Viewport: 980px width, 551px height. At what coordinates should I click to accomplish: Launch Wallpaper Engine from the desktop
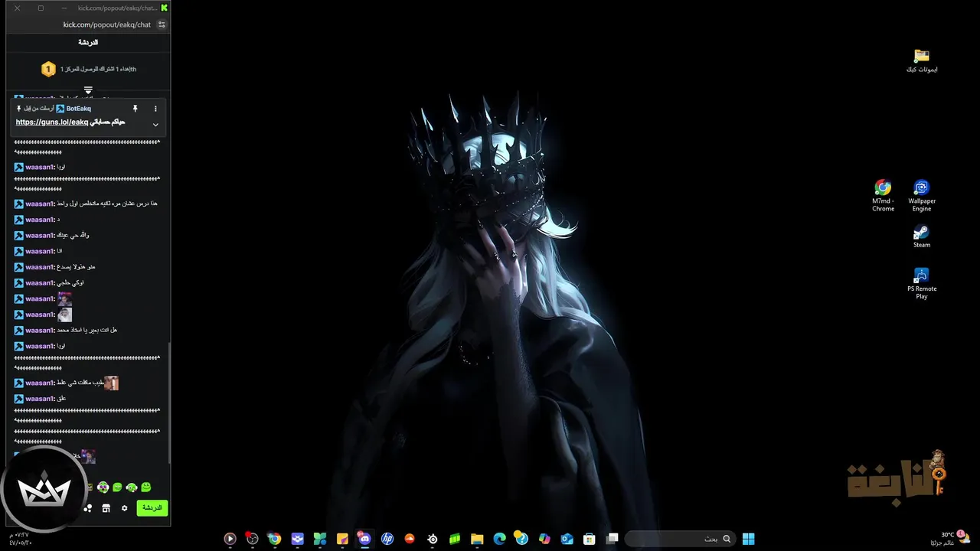(922, 196)
